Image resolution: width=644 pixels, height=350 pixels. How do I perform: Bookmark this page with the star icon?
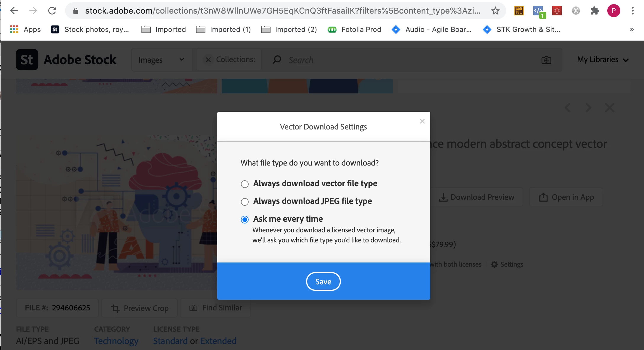(495, 11)
